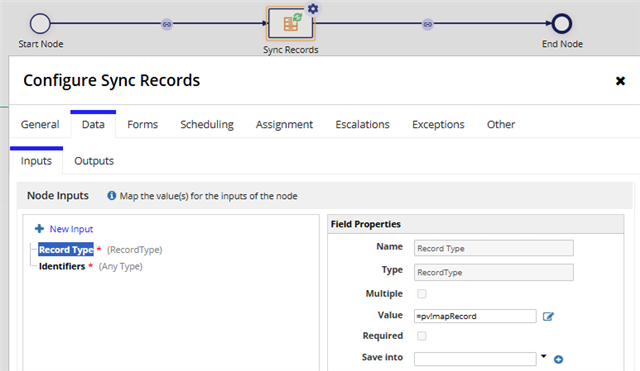Click the Start Node circle
This screenshot has height=371, width=640.
tap(40, 24)
